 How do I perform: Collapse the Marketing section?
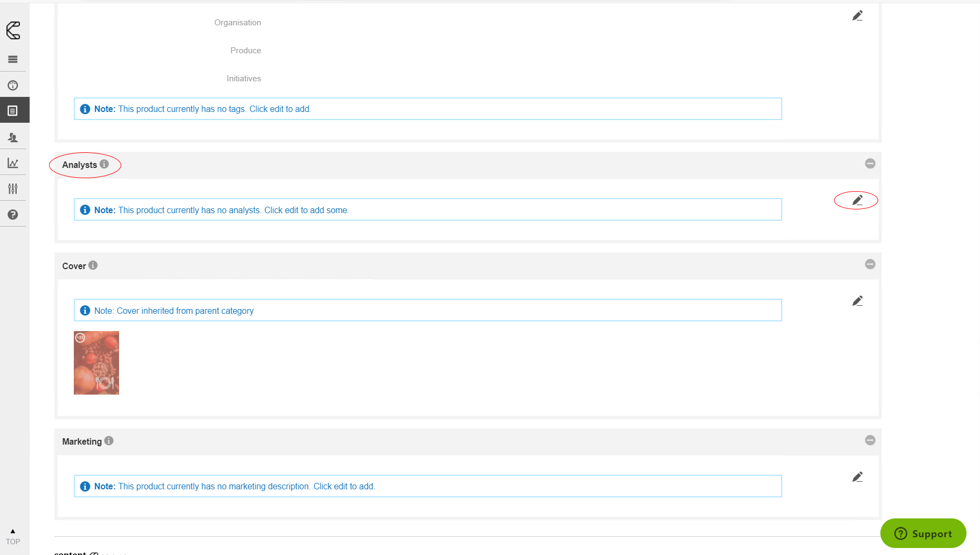click(x=870, y=440)
